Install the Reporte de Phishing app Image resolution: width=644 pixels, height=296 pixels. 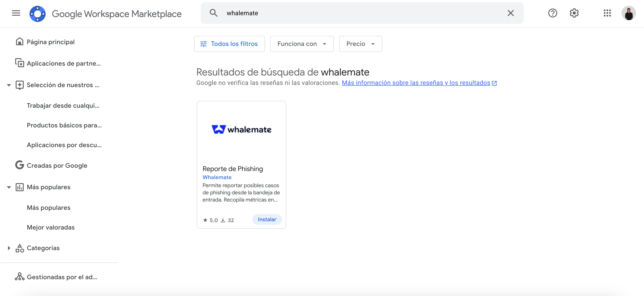(267, 219)
